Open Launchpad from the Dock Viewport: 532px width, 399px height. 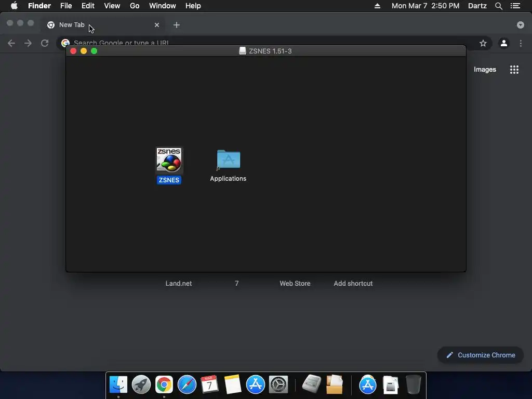click(x=141, y=384)
